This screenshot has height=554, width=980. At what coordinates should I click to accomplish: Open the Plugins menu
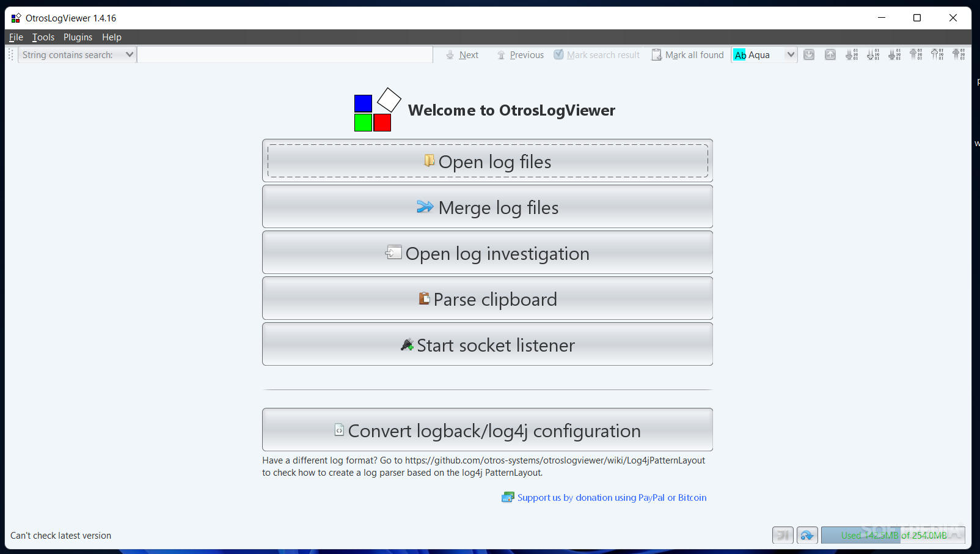pyautogui.click(x=78, y=37)
